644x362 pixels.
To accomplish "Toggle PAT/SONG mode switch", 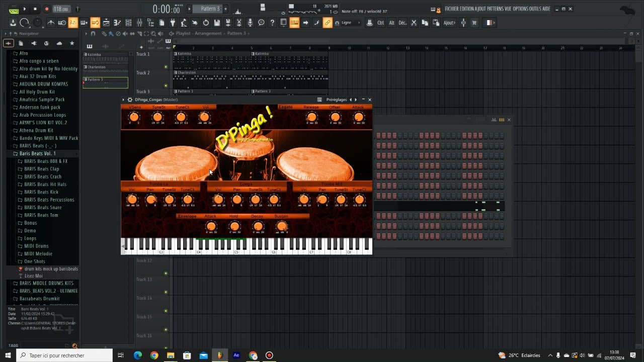I will click(x=14, y=9).
